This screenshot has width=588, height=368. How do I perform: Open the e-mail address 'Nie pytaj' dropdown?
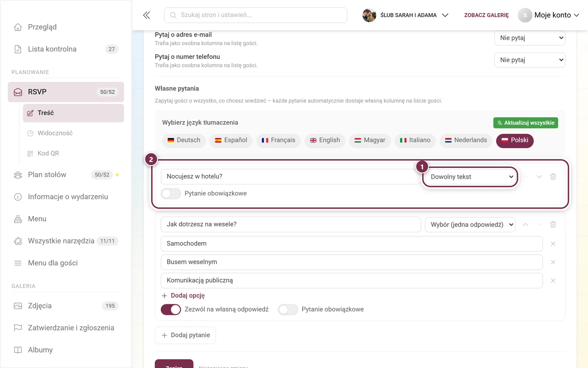(x=530, y=38)
